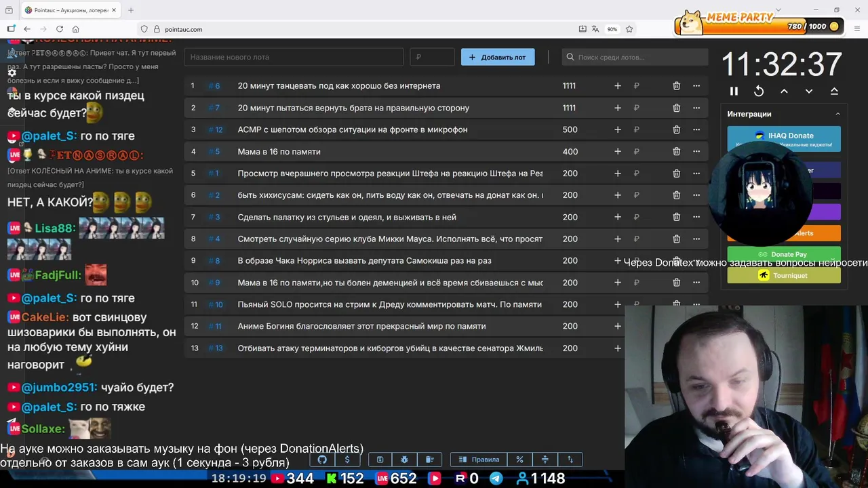Reset the auction timer
This screenshot has width=868, height=488.
click(x=759, y=91)
